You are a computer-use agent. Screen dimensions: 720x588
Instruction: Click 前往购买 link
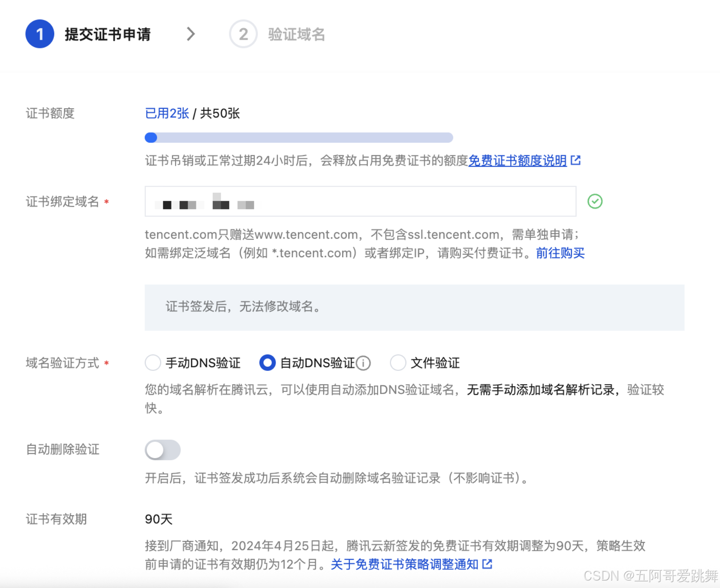point(560,253)
